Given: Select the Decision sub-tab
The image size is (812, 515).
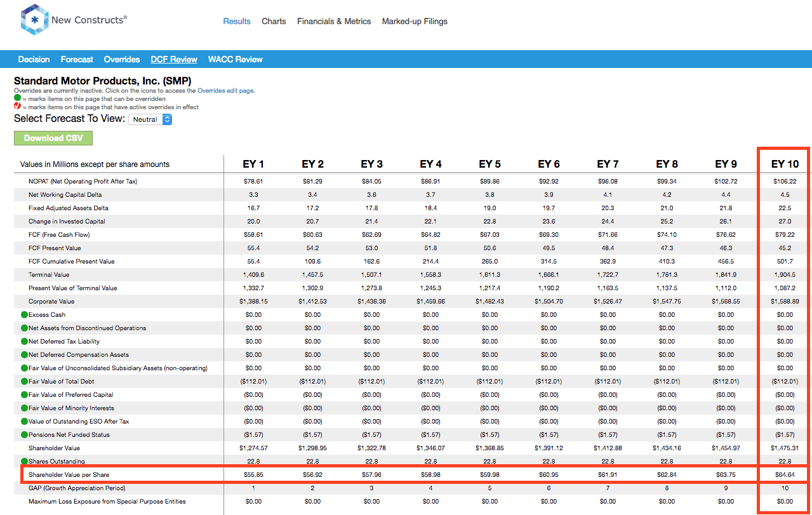Looking at the screenshot, I should pos(34,59).
